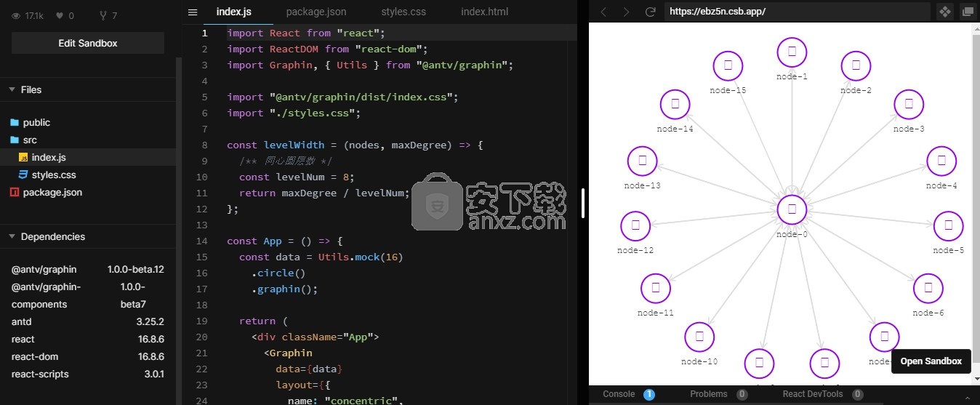The height and width of the screenshot is (405, 980).
Task: Click the src folder icon
Action: [14, 140]
